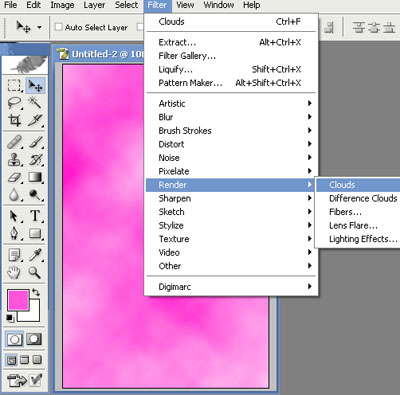This screenshot has width=400, height=395.
Task: Select the Path Selection tool
Action: pyautogui.click(x=14, y=216)
